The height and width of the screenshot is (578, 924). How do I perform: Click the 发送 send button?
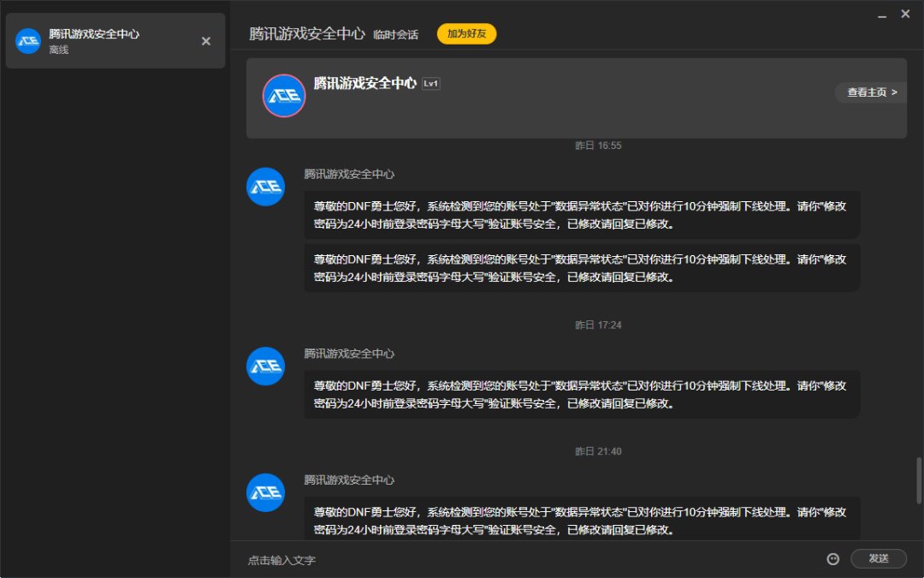pos(878,558)
